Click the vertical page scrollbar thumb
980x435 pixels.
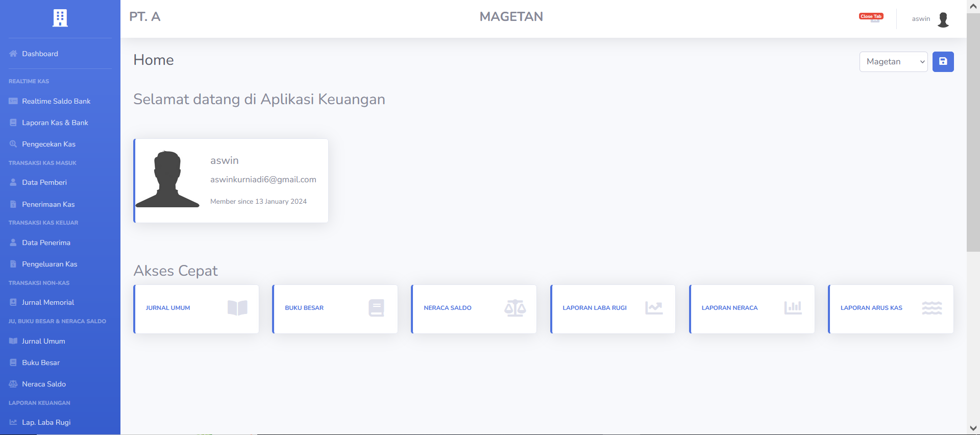[973, 132]
